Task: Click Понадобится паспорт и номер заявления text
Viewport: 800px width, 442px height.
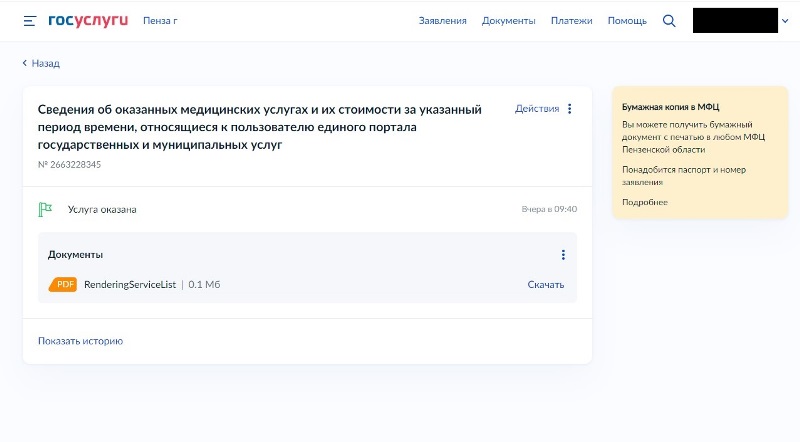Action: 684,176
